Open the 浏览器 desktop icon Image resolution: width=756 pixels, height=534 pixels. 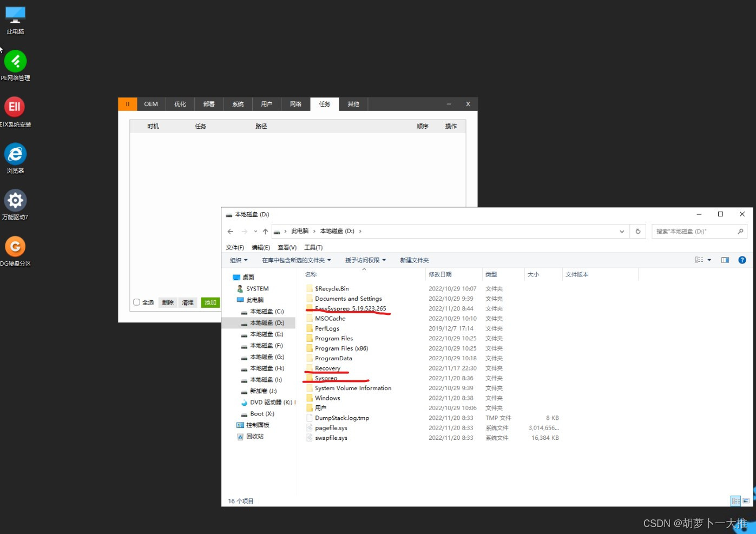click(x=15, y=159)
